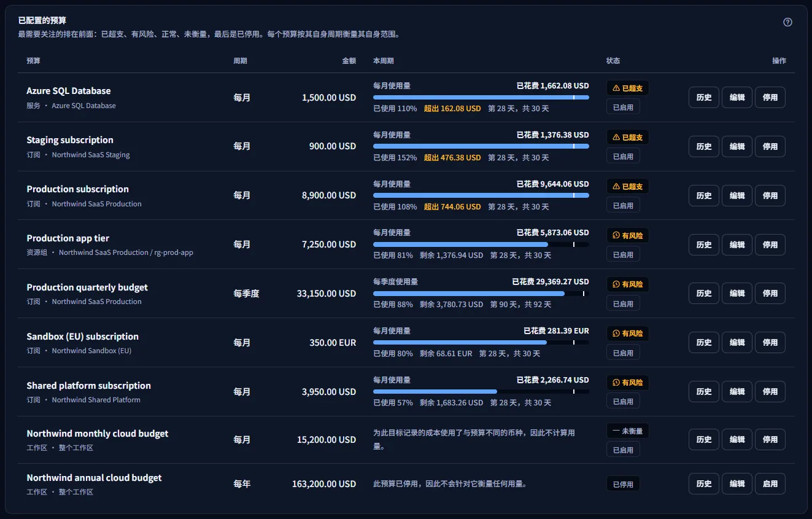The width and height of the screenshot is (812, 519).
Task: Click the 有风险 badge on Production app tier
Action: point(628,235)
